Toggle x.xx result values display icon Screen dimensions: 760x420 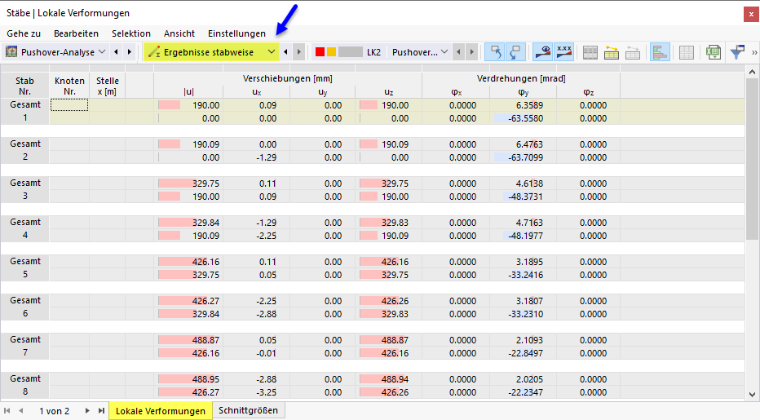tap(564, 52)
